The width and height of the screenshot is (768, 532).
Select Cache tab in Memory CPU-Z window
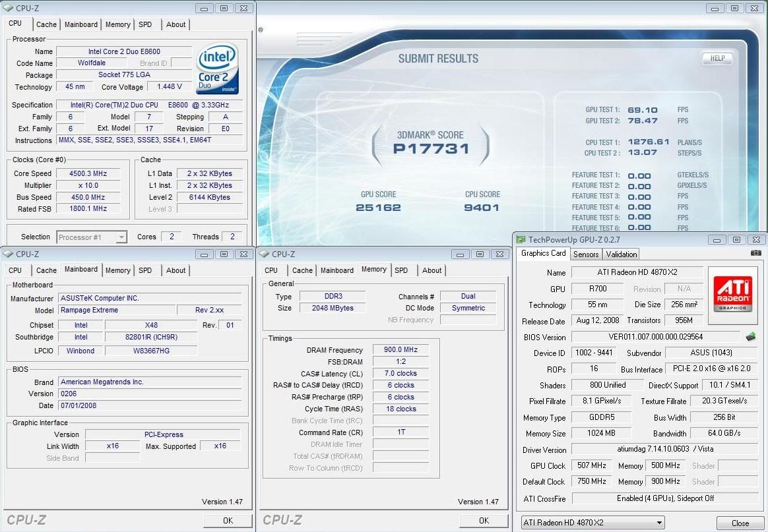coord(302,270)
